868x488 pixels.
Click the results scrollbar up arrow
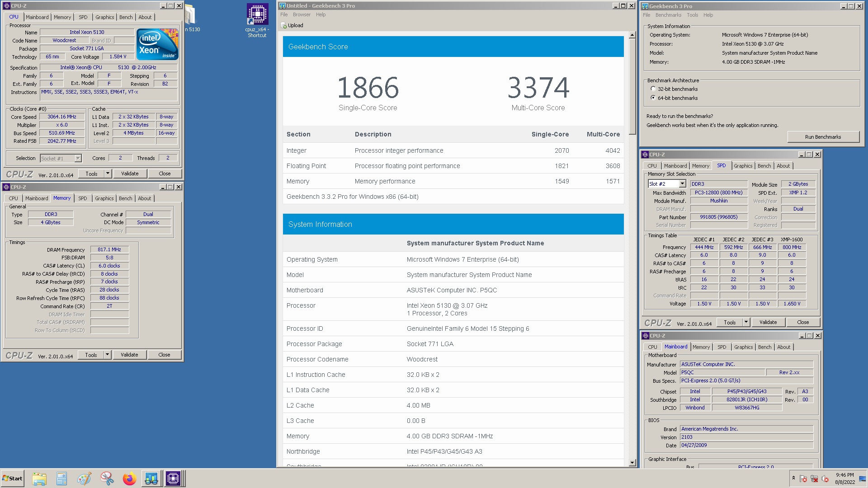click(x=632, y=35)
